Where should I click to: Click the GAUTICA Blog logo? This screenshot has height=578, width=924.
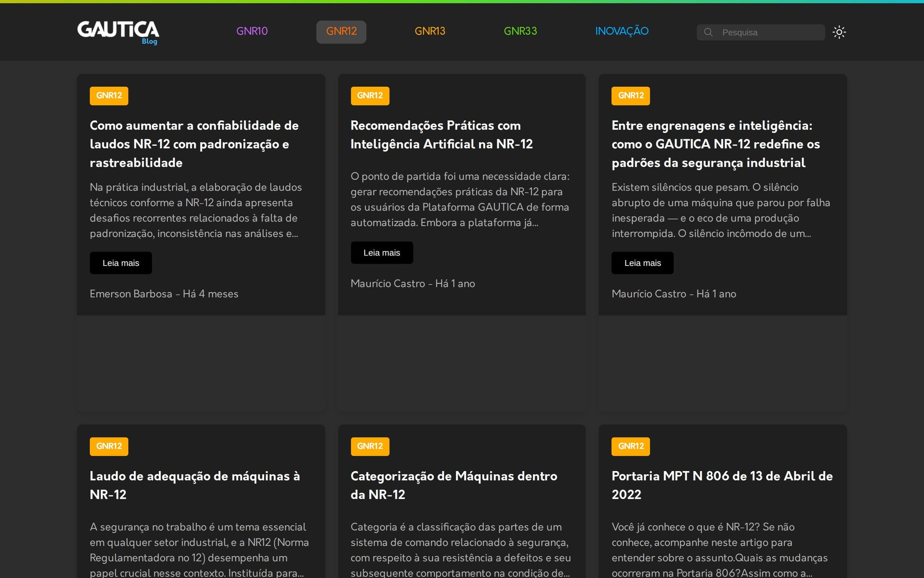point(118,32)
